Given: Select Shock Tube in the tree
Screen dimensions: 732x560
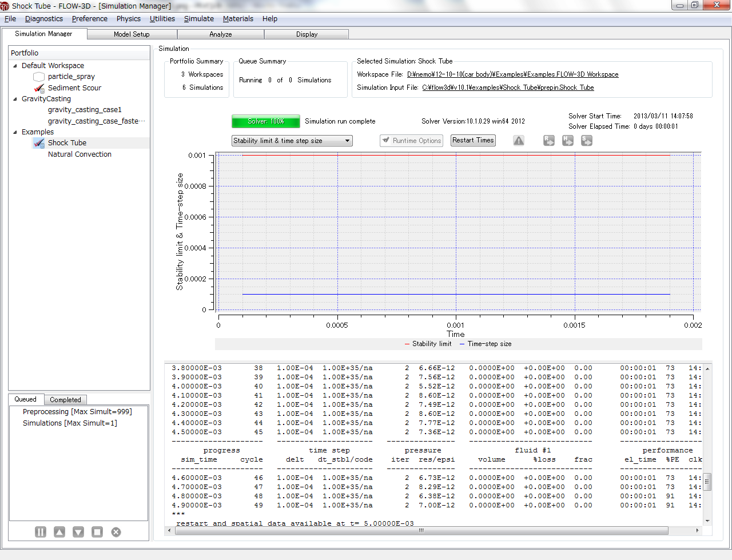Looking at the screenshot, I should 67,143.
